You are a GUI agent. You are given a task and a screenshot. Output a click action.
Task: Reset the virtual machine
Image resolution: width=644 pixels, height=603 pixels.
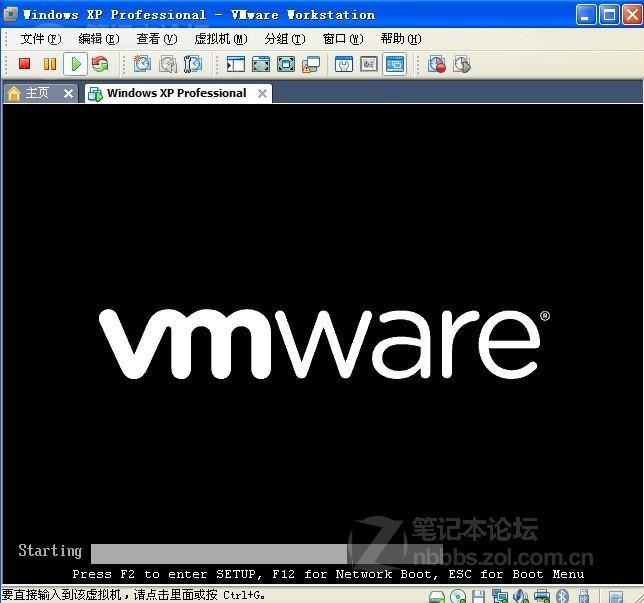(x=100, y=64)
